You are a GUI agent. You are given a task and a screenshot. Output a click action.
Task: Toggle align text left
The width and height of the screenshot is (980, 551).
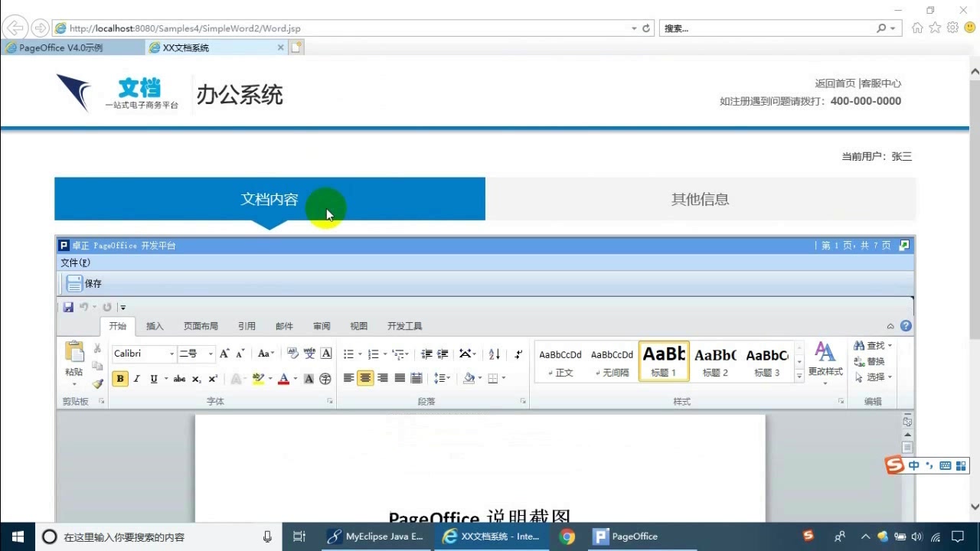(x=348, y=378)
